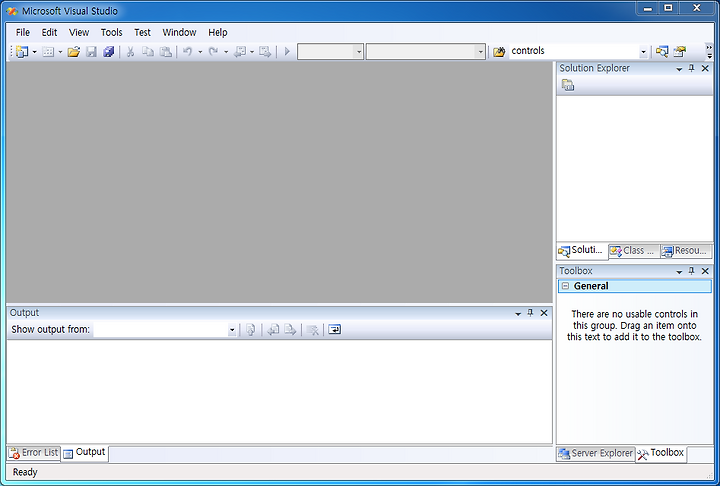Click into the 'controls' find box
The image size is (720, 486).
574,51
